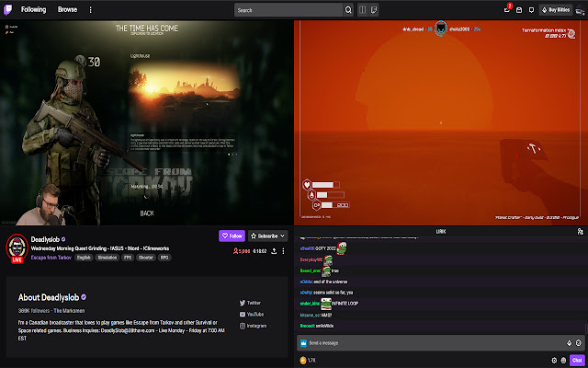
Task: Click the viewer count 5,006
Action: (x=241, y=251)
